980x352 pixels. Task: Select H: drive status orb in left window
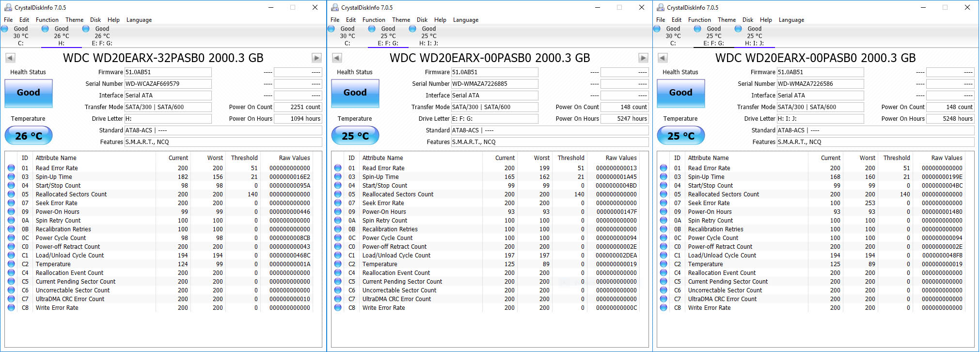point(45,29)
